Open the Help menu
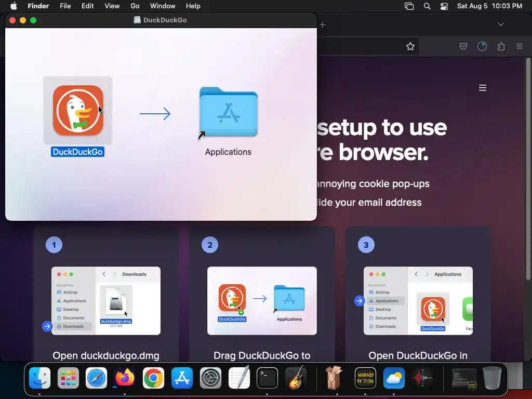 pyautogui.click(x=193, y=6)
